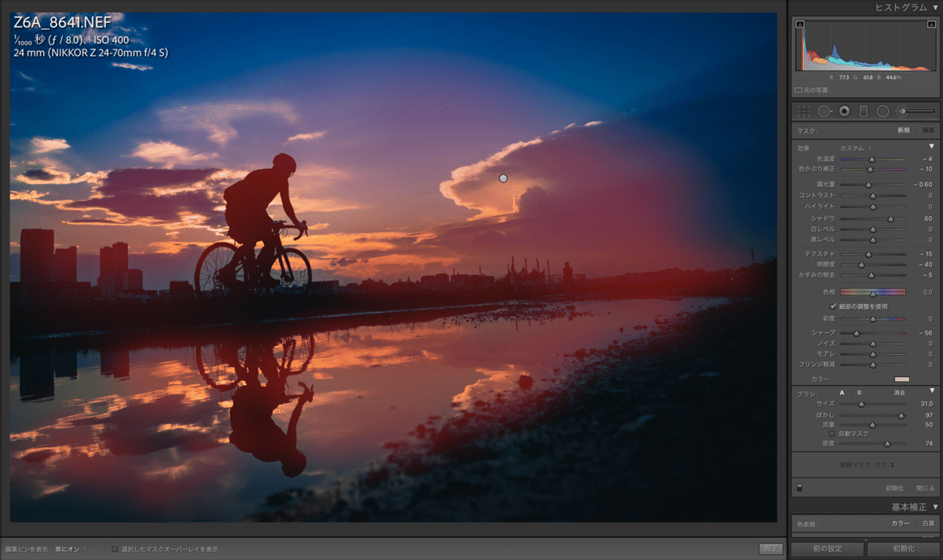Click the フリンジ軽減 slider handle
Screen dimensions: 943x560
coord(873,364)
